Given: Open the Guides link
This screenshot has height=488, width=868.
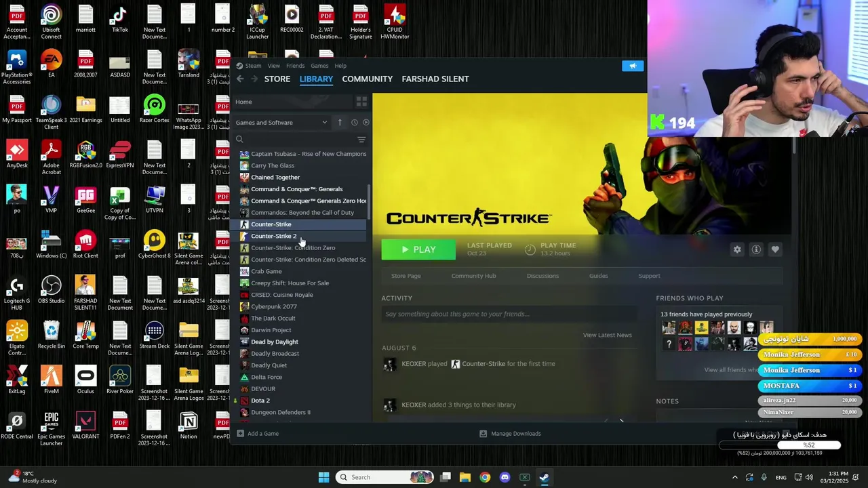Looking at the screenshot, I should (x=598, y=276).
